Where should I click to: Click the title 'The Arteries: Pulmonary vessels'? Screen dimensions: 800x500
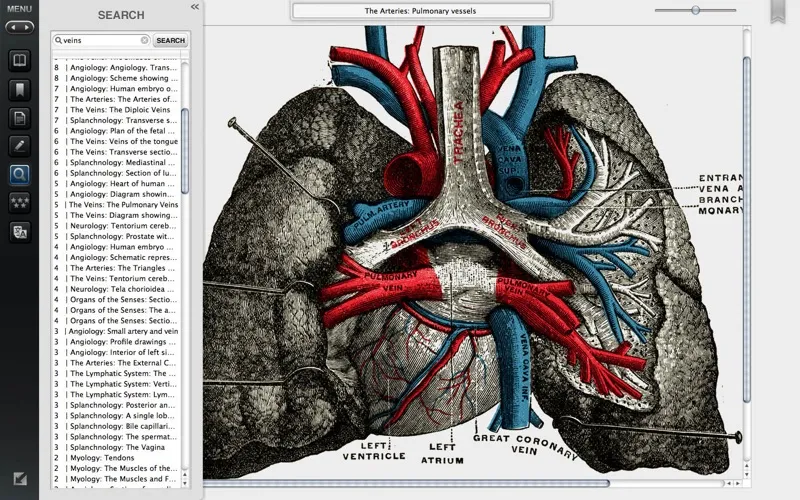pos(420,11)
